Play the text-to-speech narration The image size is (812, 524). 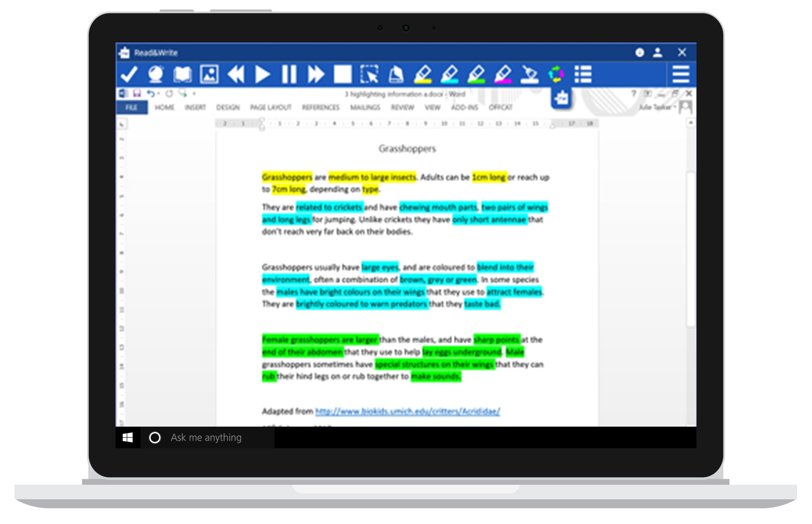click(262, 74)
